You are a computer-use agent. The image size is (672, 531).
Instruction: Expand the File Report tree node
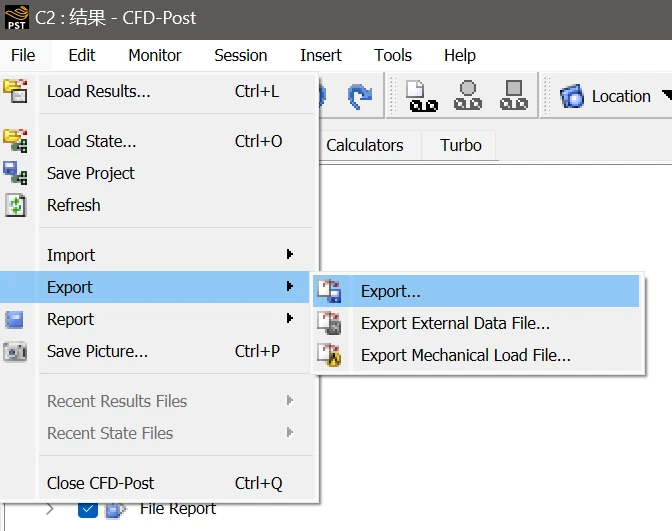click(50, 509)
